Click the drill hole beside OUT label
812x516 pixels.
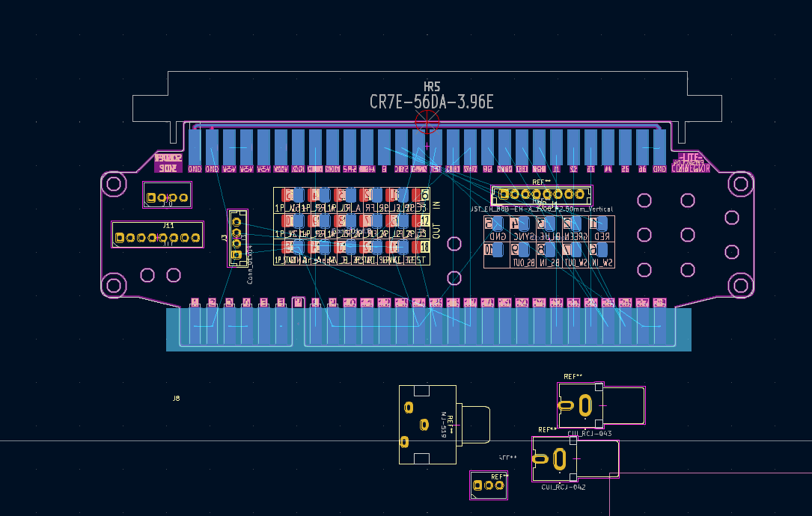(454, 244)
